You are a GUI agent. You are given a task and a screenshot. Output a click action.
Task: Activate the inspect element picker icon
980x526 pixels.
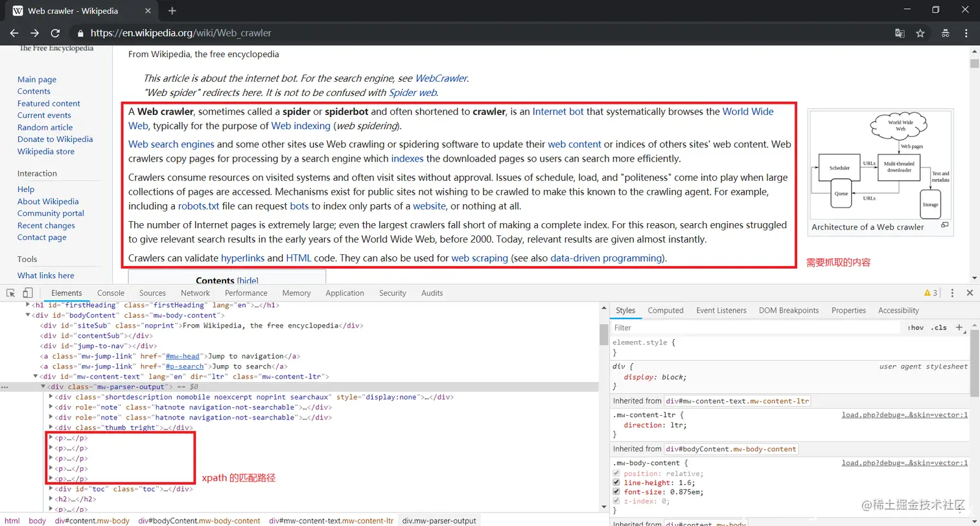coord(11,293)
